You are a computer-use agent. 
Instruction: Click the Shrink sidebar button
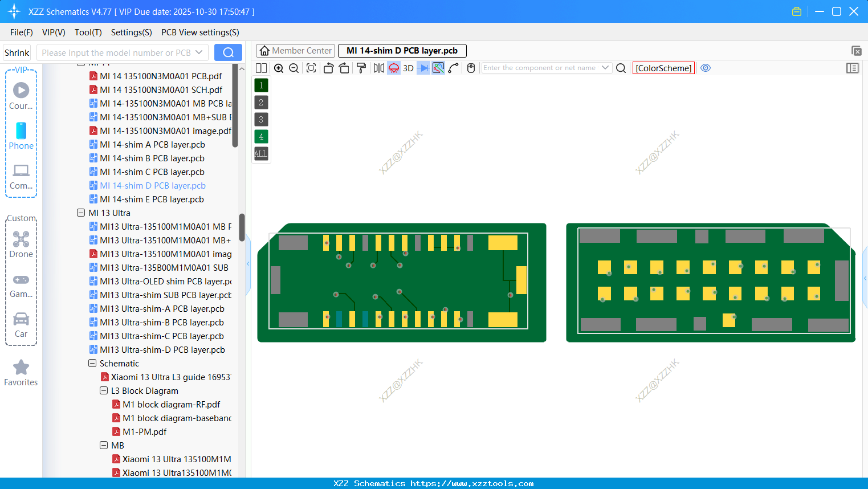pos(17,52)
